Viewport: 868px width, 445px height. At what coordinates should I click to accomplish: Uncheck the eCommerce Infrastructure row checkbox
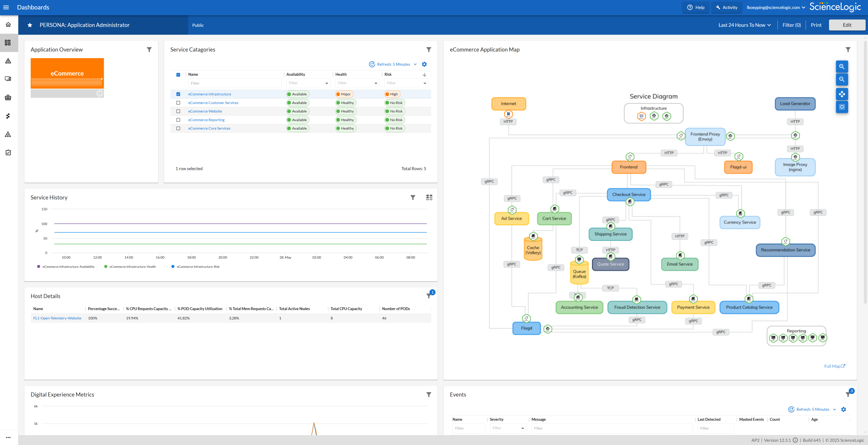pyautogui.click(x=178, y=94)
